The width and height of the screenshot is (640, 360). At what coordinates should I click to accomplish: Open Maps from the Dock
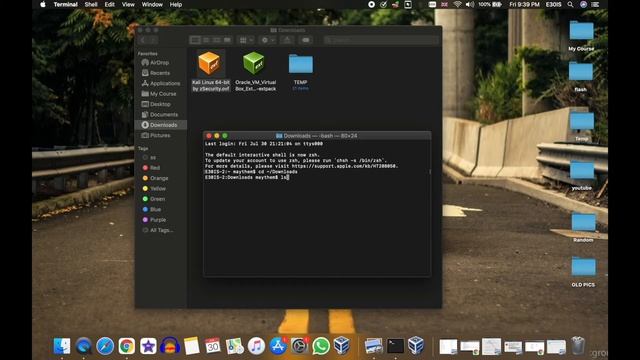(235, 346)
